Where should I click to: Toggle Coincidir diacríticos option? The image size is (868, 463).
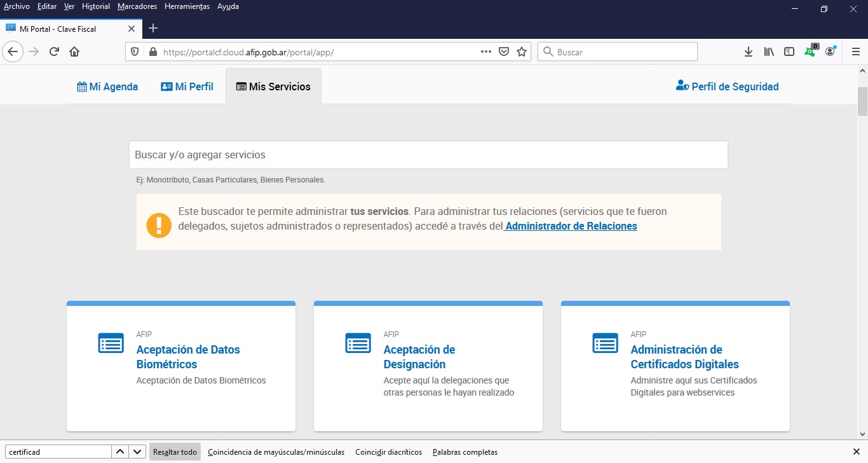(388, 452)
